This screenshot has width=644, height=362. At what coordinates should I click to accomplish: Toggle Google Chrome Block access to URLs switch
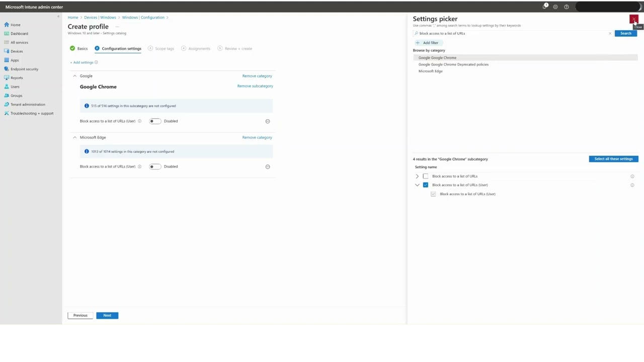click(x=154, y=121)
